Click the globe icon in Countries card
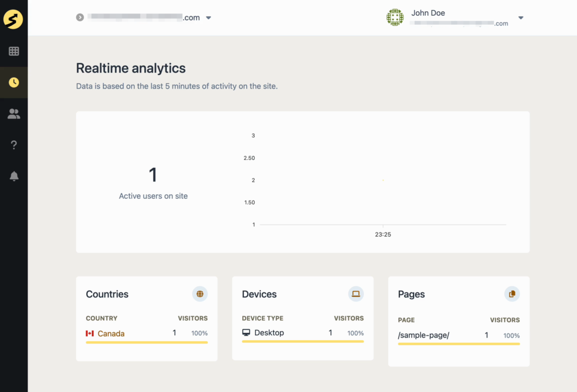This screenshot has height=392, width=577. [x=200, y=294]
